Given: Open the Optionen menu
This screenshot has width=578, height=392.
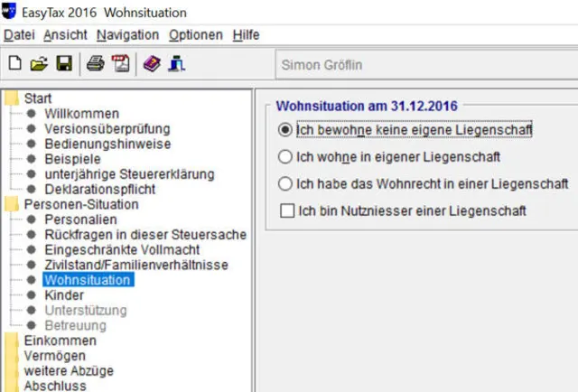Looking at the screenshot, I should (196, 35).
